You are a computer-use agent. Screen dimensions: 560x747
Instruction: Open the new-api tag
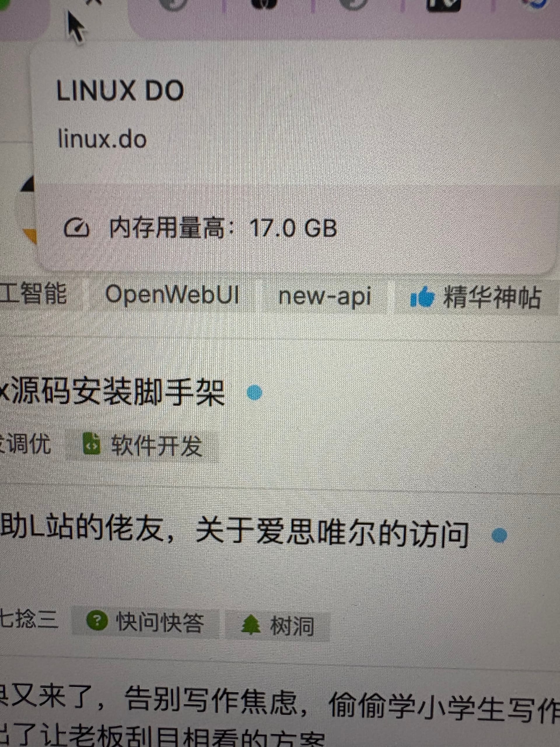(325, 297)
